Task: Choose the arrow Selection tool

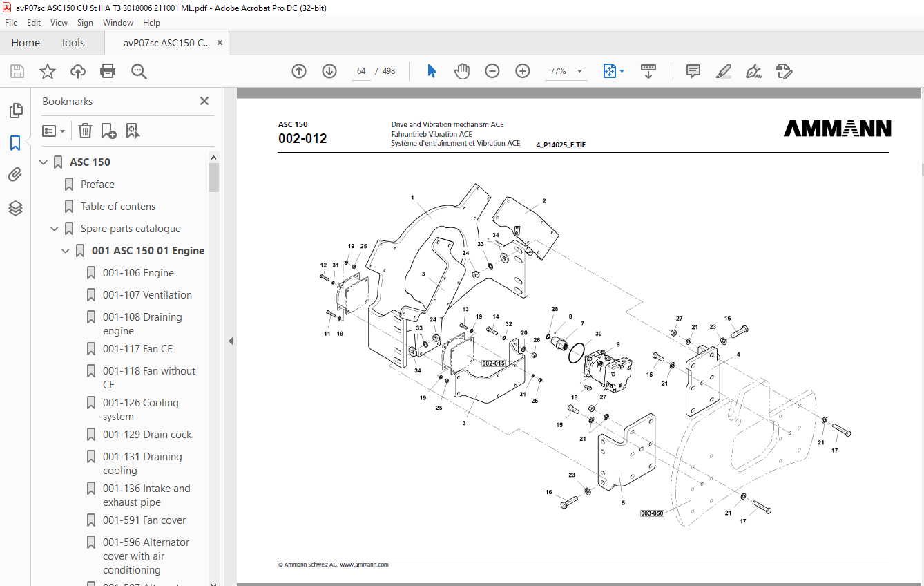Action: 432,71
